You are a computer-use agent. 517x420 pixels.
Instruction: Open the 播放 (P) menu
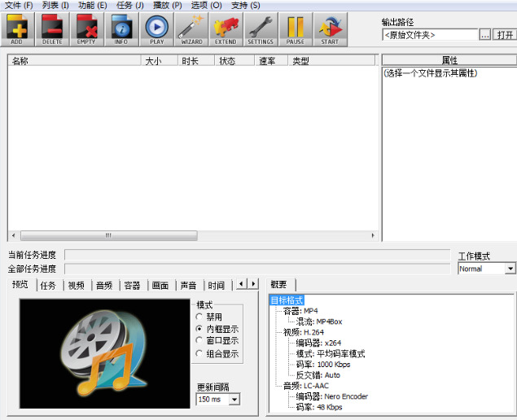click(x=168, y=5)
